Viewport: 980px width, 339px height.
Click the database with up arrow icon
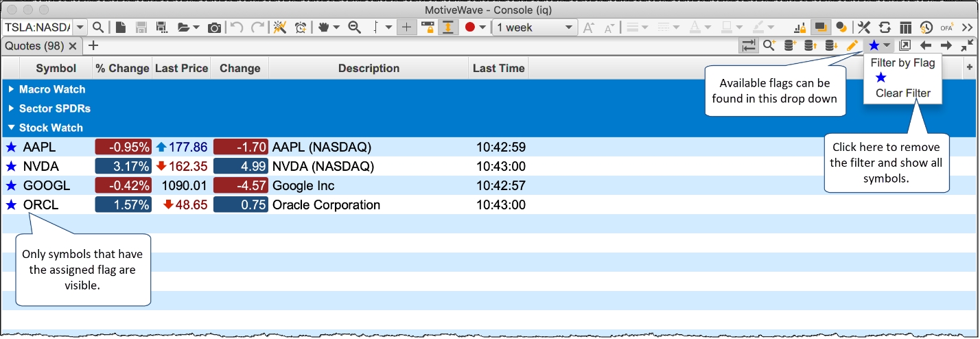pos(810,45)
